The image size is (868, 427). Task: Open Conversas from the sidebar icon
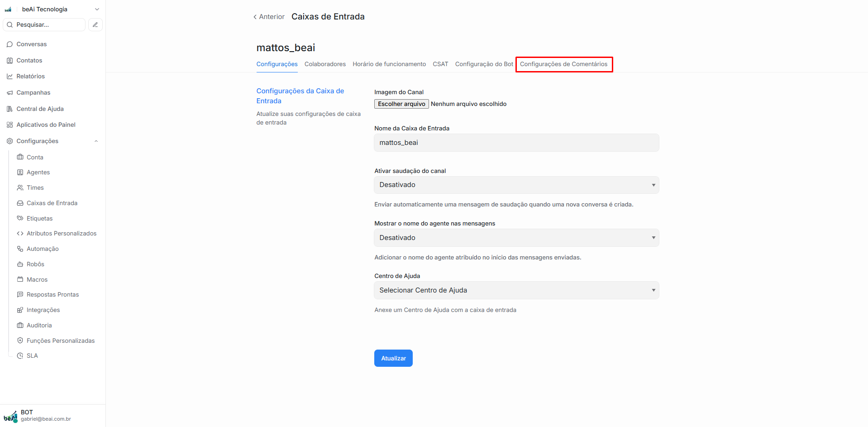10,44
